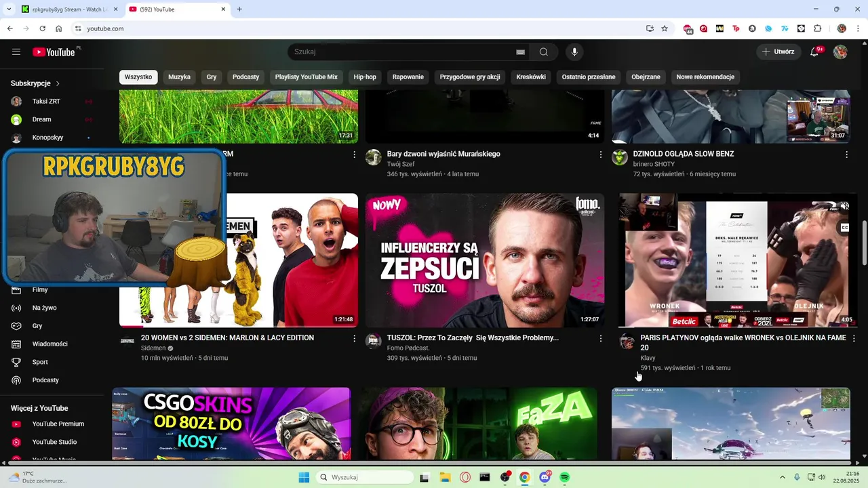Image resolution: width=868 pixels, height=488 pixels.
Task: Open Spotify from the taskbar
Action: pos(565,477)
